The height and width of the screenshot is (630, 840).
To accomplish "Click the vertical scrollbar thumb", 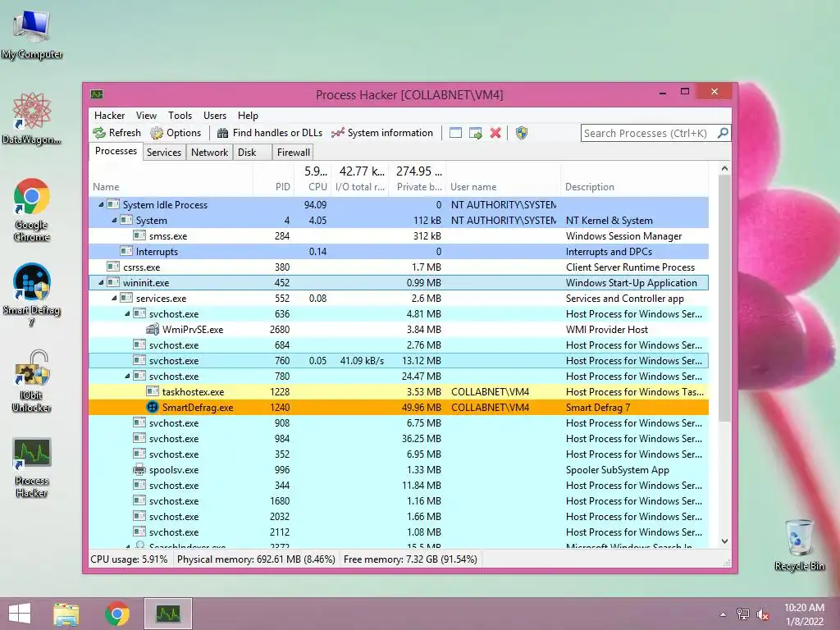I will [724, 297].
